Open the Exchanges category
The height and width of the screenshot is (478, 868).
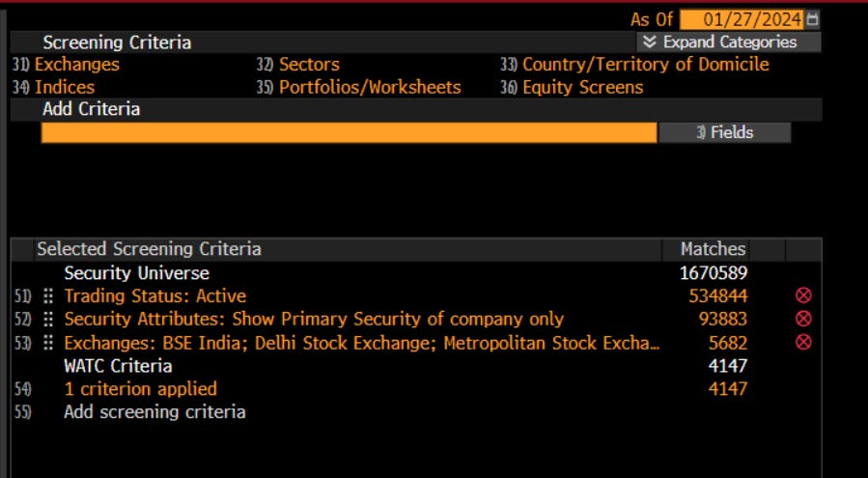tap(77, 65)
